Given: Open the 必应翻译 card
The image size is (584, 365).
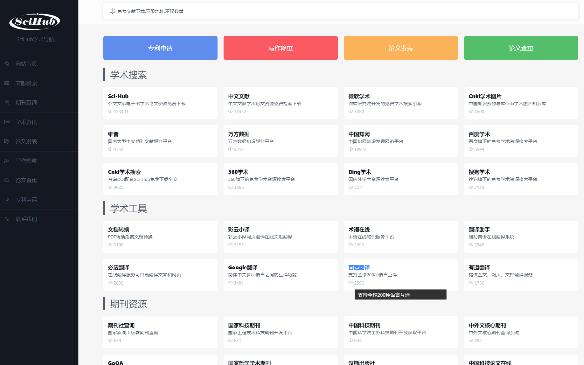Looking at the screenshot, I should [160, 274].
